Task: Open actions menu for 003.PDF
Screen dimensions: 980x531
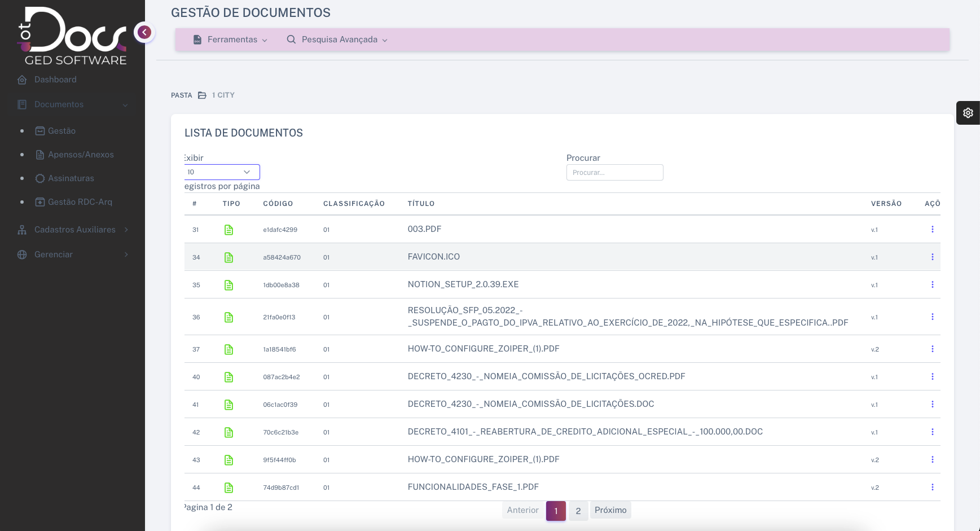Action: pyautogui.click(x=932, y=229)
